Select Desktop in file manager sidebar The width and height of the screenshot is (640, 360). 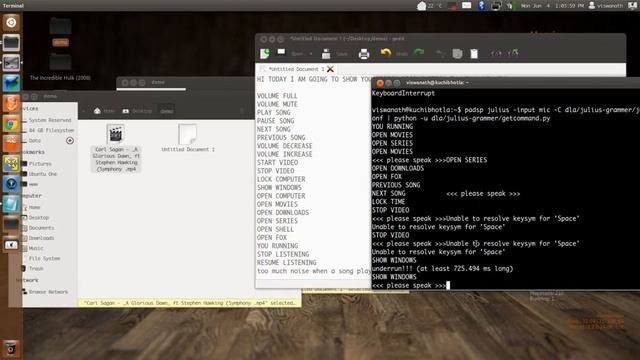(x=38, y=218)
